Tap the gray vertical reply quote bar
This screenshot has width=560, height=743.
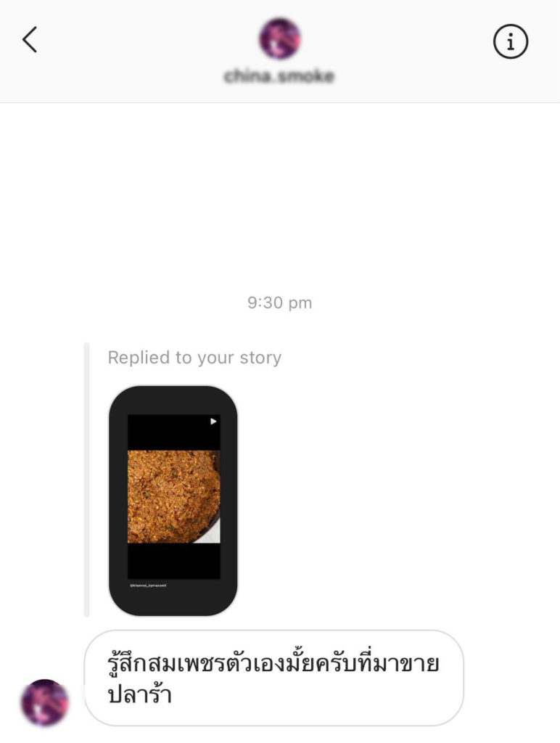click(87, 480)
